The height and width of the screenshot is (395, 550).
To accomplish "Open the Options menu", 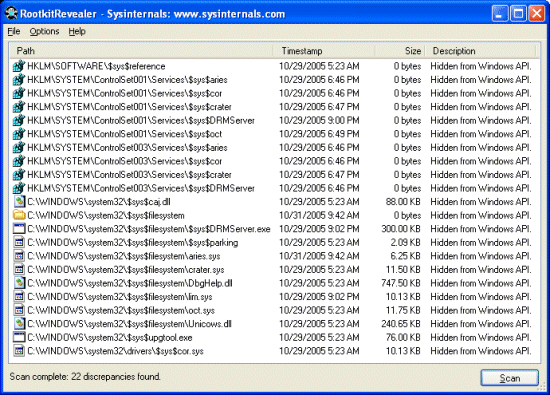I will click(44, 32).
